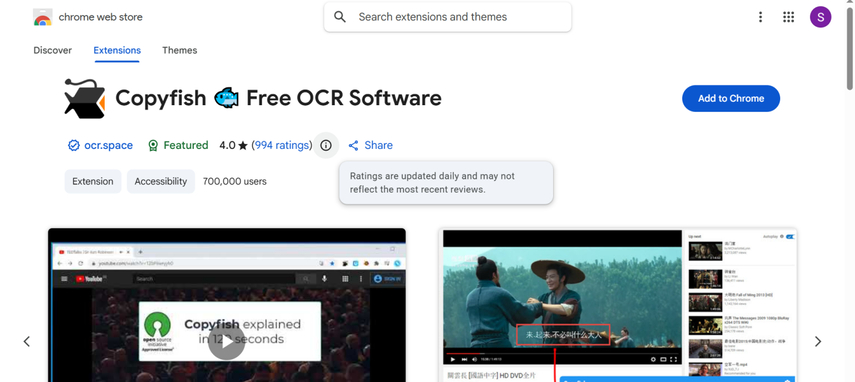Open the Google apps grid
The width and height of the screenshot is (855, 382).
tap(788, 17)
